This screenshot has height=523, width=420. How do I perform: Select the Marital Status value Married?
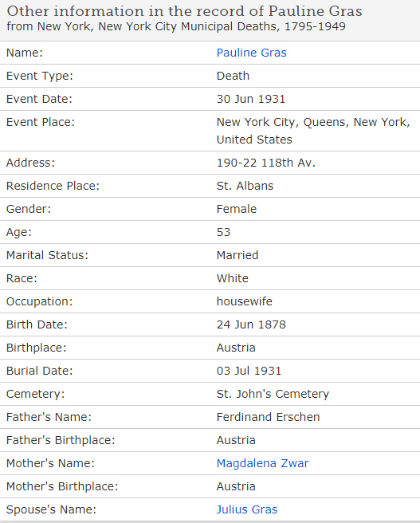coord(237,255)
